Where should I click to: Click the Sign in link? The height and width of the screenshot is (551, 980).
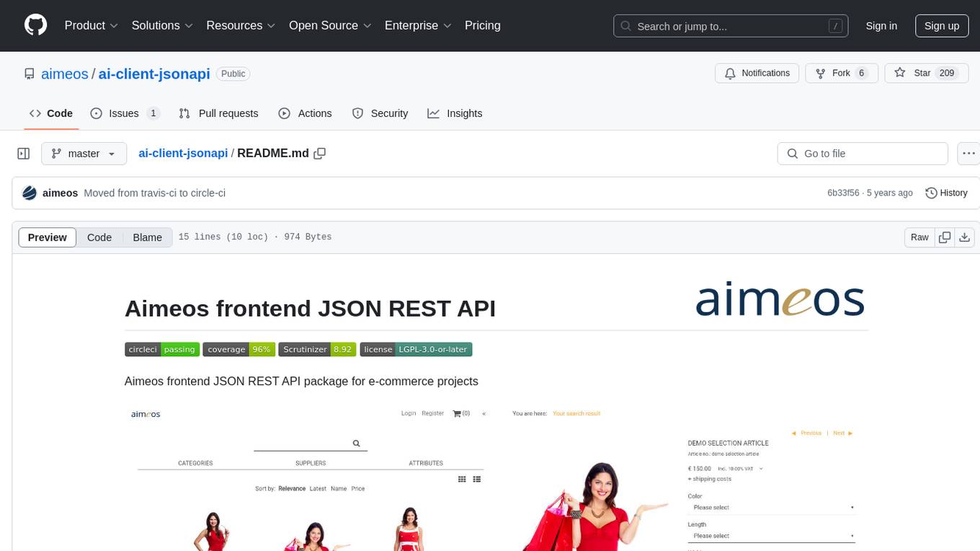point(881,26)
